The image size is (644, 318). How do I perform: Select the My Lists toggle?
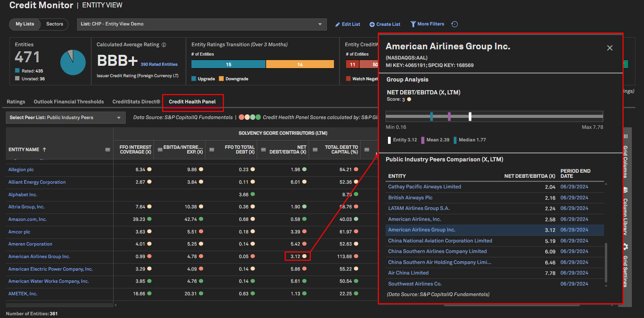click(x=25, y=24)
